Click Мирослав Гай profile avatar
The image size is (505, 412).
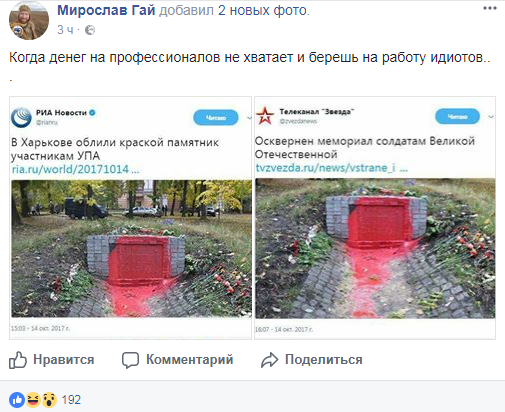(x=29, y=20)
